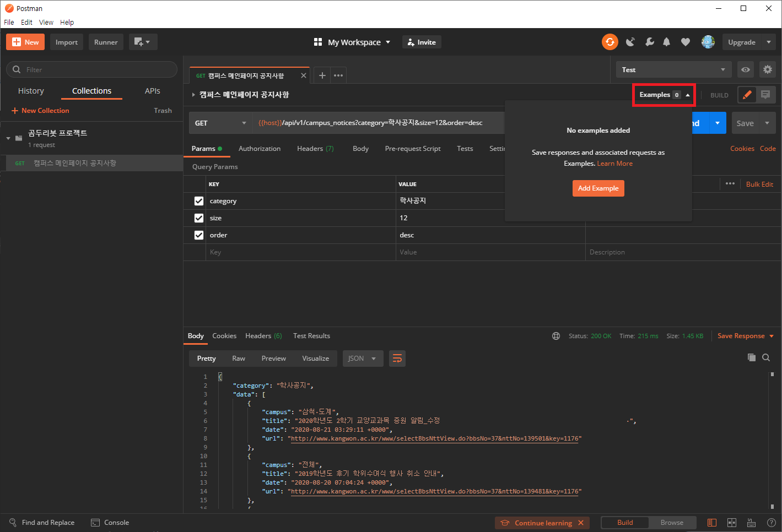Open the JSON format dropdown

pyautogui.click(x=363, y=359)
